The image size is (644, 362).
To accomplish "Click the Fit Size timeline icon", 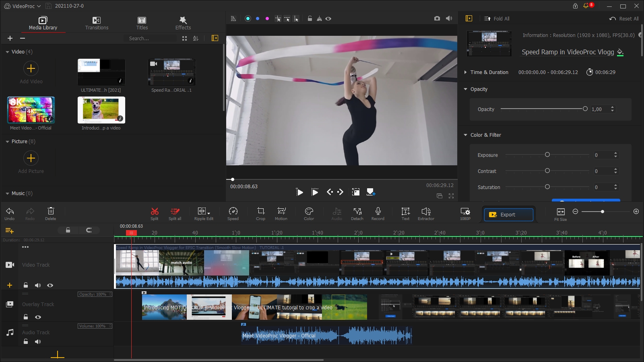I will (561, 214).
